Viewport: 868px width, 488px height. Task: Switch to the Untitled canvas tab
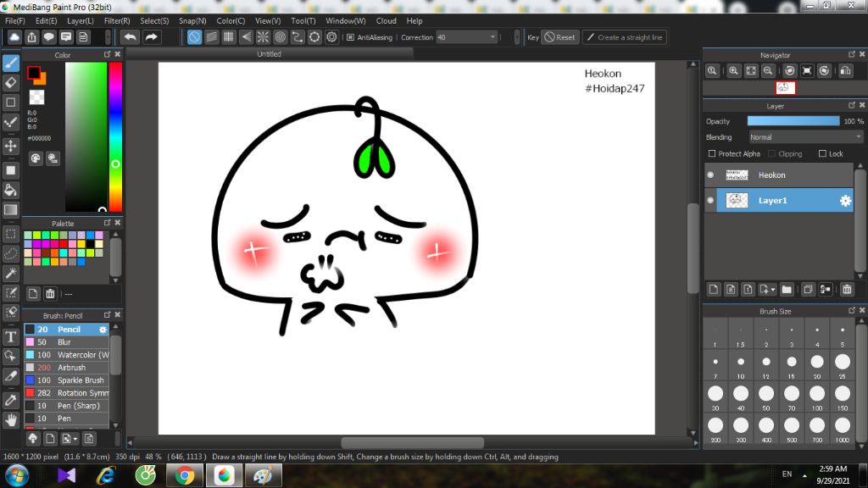click(x=269, y=53)
